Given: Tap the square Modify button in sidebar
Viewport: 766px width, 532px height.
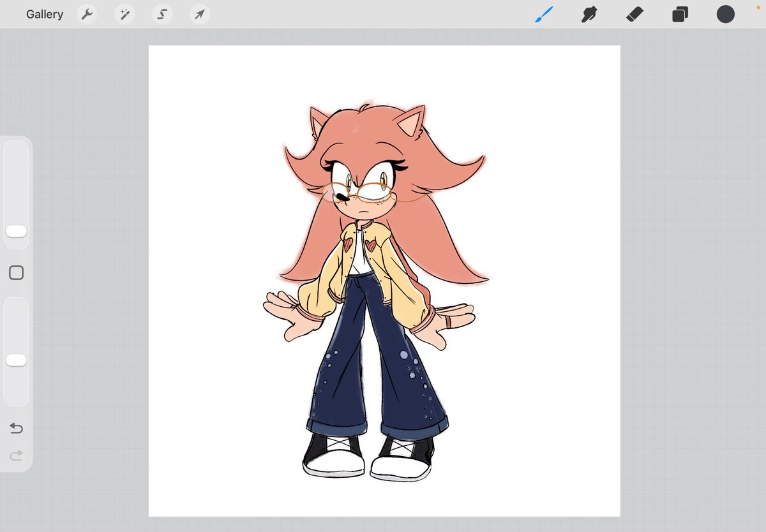Looking at the screenshot, I should (16, 273).
